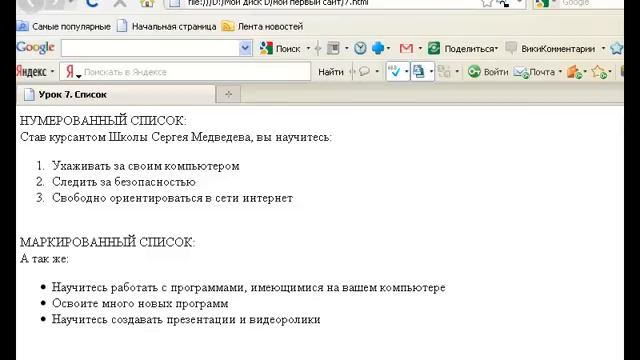
Task: Open Gmail icon in Google toolbar
Action: (x=406, y=49)
